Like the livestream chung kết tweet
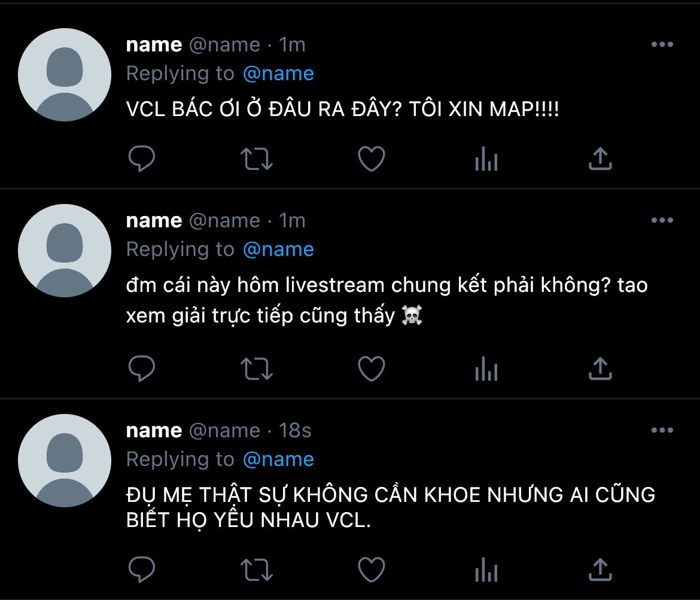The height and width of the screenshot is (600, 700). click(x=372, y=368)
